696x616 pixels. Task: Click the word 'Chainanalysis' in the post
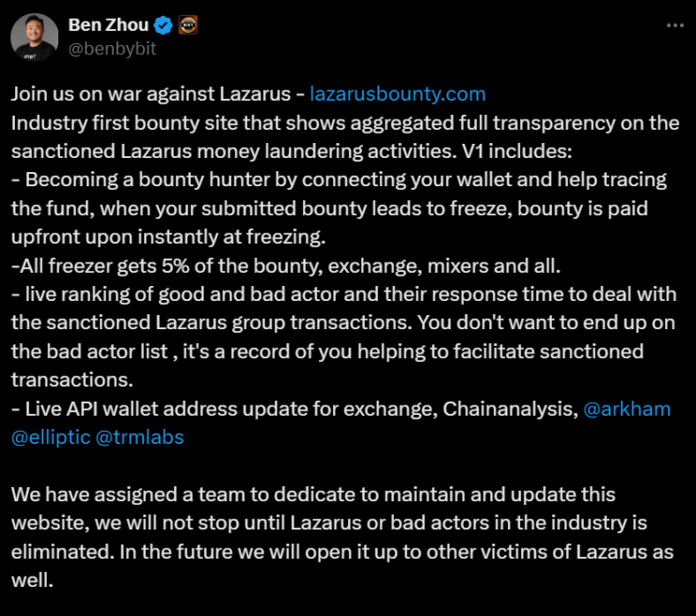point(511,409)
